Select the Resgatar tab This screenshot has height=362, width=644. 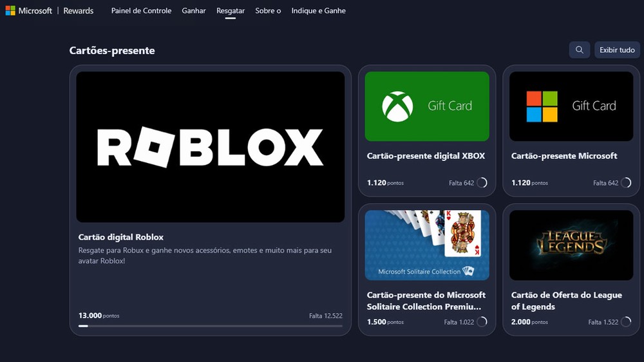[231, 11]
